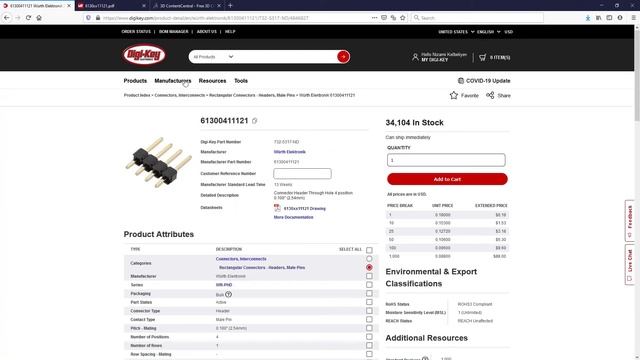Tick the Number of Positions checkbox
640x360 pixels.
point(369,337)
